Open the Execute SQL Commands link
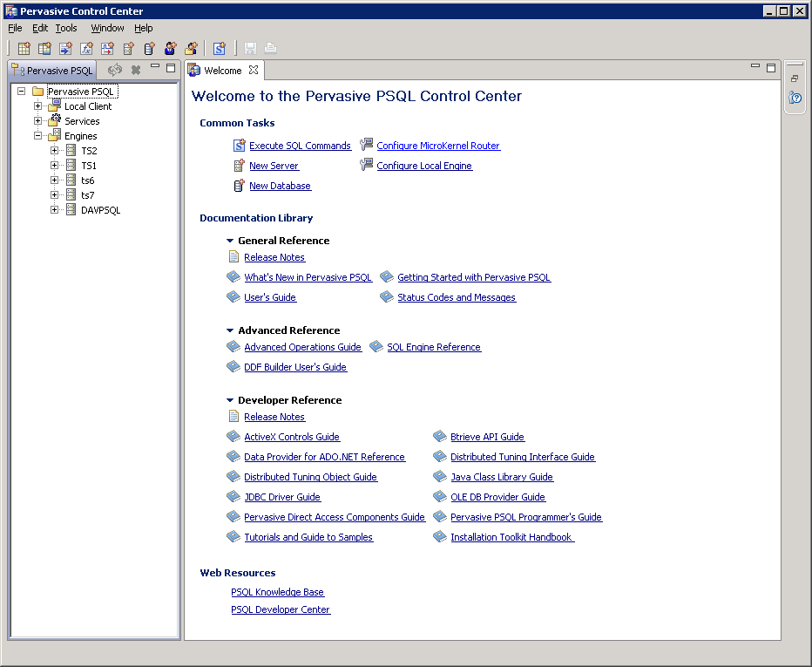 click(x=300, y=146)
